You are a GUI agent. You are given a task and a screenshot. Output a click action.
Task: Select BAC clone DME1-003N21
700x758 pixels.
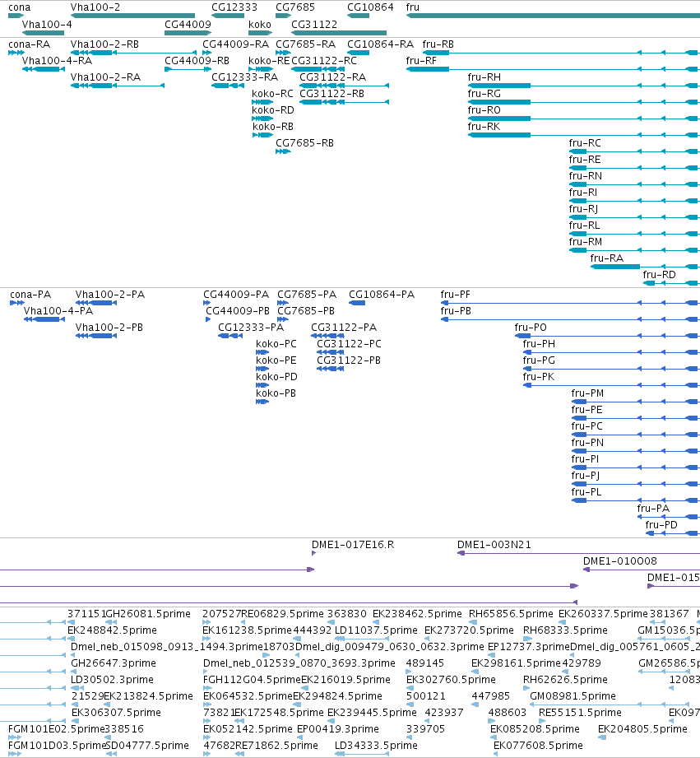click(494, 545)
